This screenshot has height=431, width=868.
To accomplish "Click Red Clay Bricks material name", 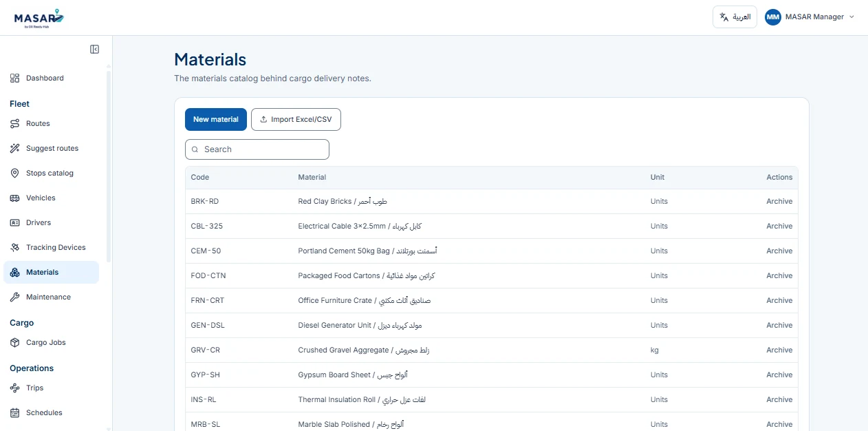I will click(343, 202).
